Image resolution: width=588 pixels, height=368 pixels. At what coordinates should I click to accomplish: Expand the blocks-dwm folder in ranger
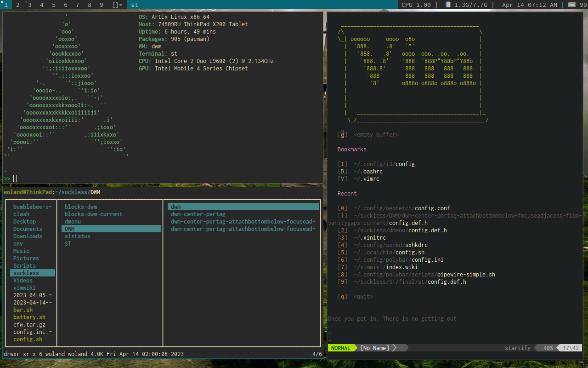coord(80,207)
